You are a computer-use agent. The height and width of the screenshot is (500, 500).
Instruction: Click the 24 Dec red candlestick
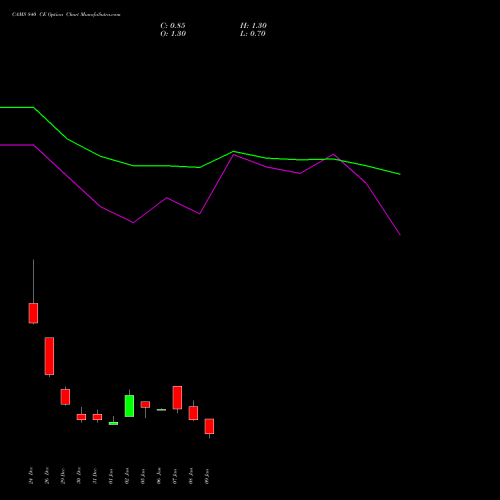(x=33, y=313)
